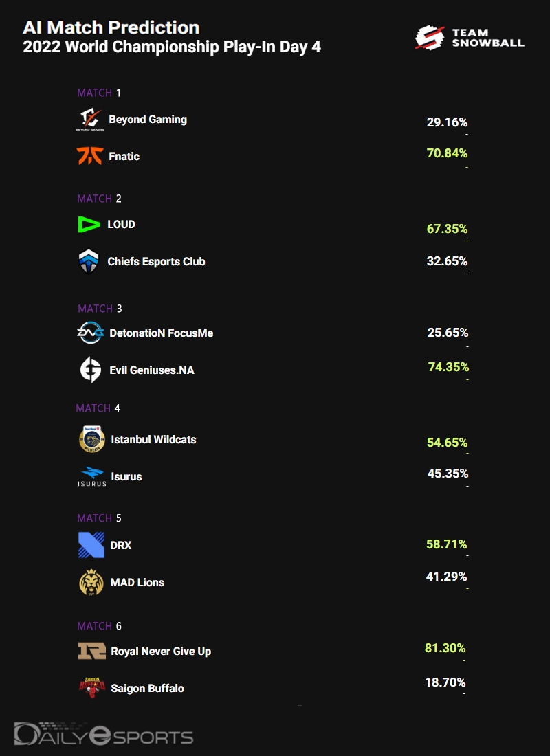The width and height of the screenshot is (550, 756).
Task: Click the blue Isurus shark logo
Action: click(x=91, y=476)
